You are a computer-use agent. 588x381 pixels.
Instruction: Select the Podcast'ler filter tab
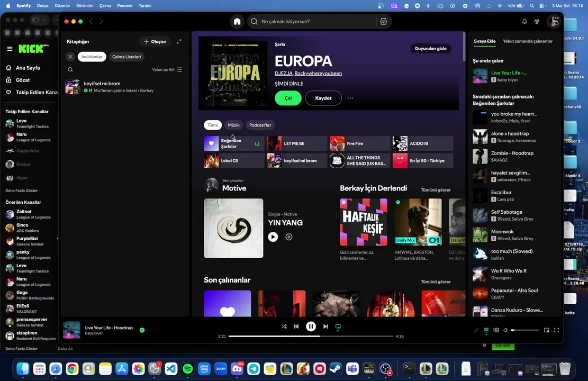pyautogui.click(x=260, y=125)
